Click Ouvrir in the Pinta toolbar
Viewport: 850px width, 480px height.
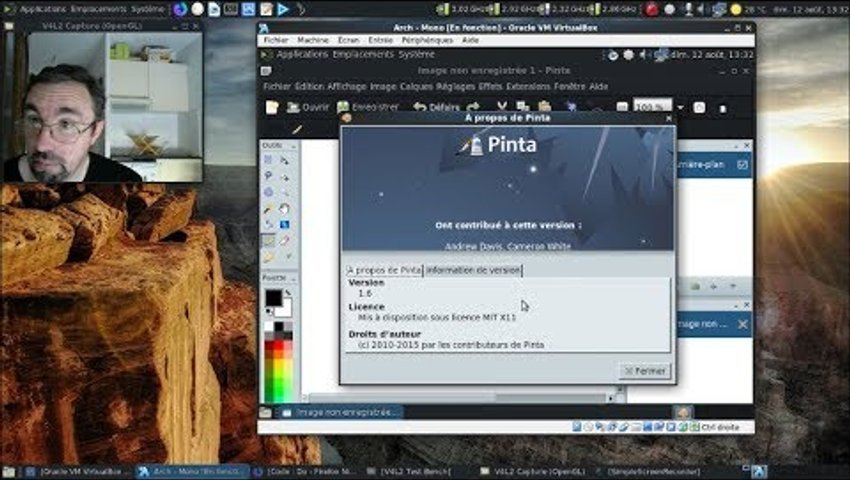pyautogui.click(x=308, y=107)
